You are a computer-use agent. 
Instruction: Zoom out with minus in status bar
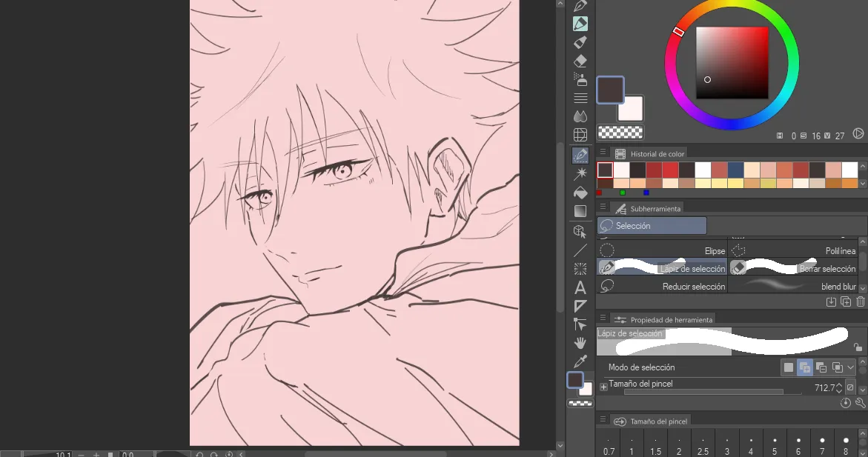pos(81,454)
